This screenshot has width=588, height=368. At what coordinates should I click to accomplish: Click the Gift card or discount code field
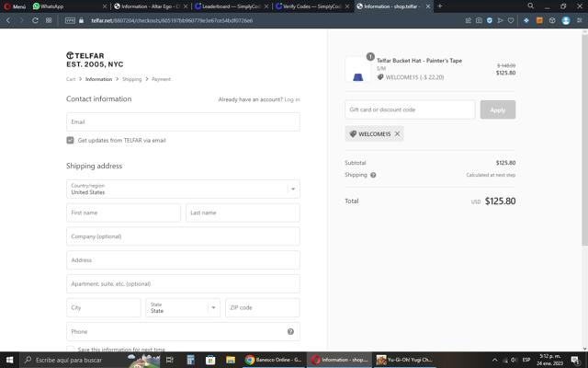[410, 109]
